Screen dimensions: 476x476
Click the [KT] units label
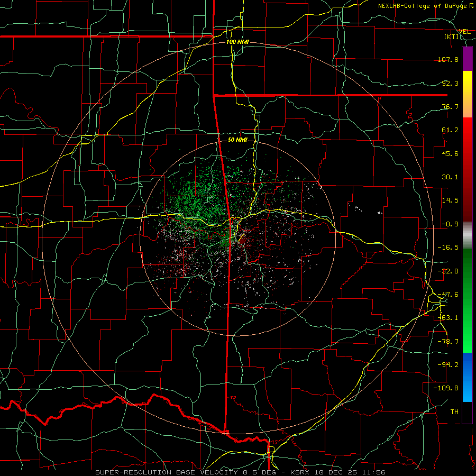click(451, 36)
